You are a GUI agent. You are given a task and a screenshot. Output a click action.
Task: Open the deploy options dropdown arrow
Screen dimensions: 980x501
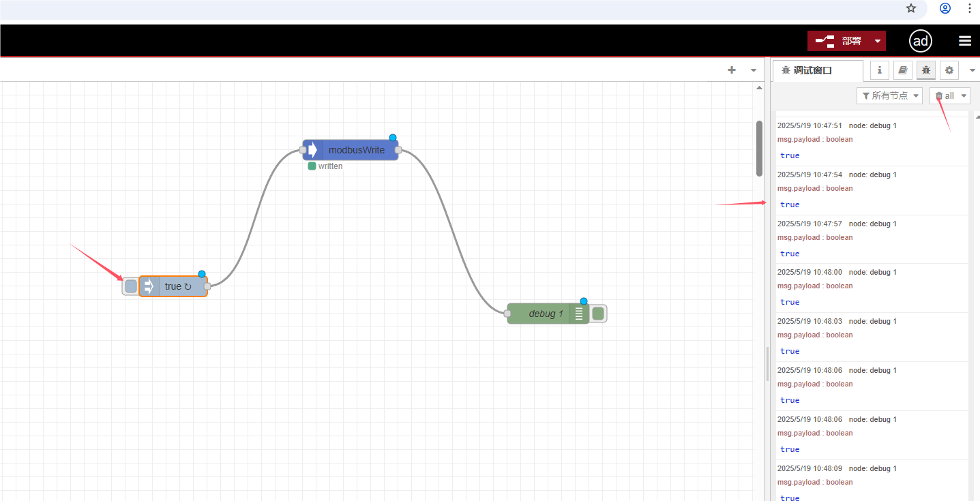(878, 41)
